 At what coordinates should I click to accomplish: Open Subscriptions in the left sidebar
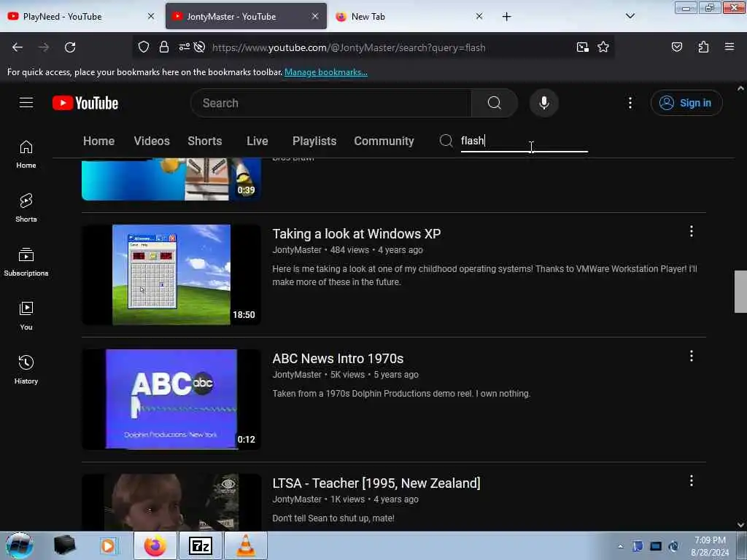tap(26, 262)
